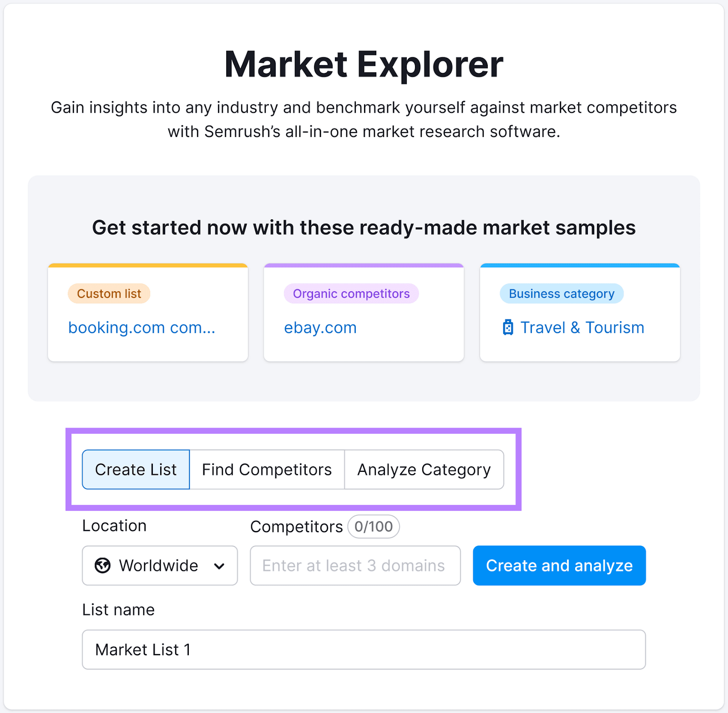728x713 pixels.
Task: Click the Organic competitors badge
Action: coord(351,293)
